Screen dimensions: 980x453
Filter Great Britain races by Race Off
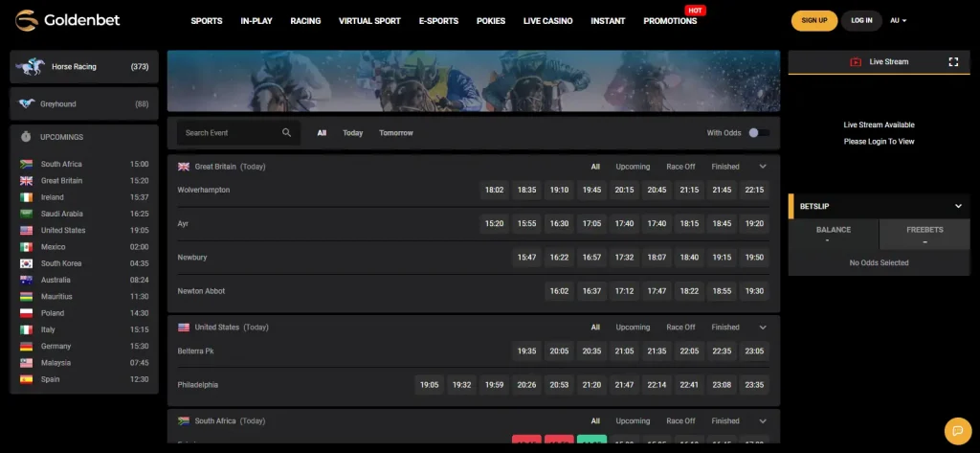tap(680, 167)
